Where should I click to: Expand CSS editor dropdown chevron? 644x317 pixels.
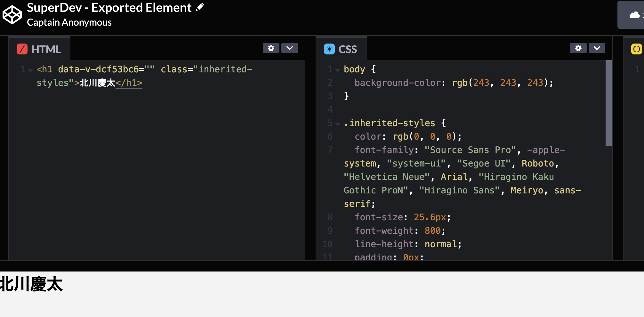click(597, 48)
